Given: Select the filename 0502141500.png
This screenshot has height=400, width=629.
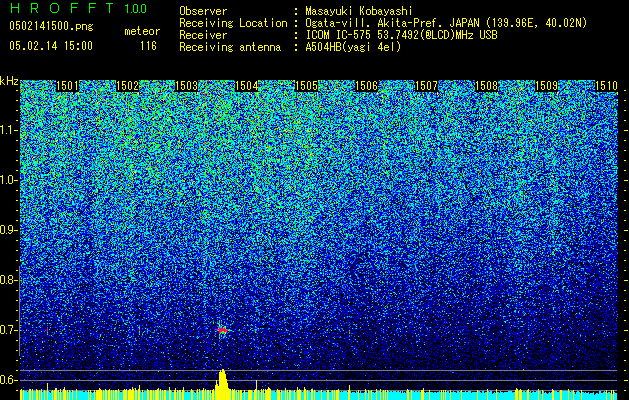Looking at the screenshot, I should click(51, 27).
